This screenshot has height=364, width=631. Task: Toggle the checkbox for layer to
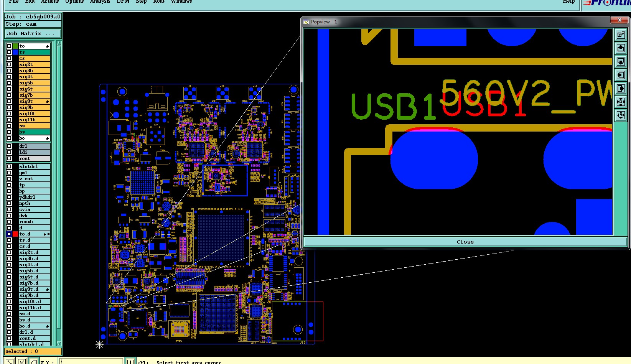point(9,46)
